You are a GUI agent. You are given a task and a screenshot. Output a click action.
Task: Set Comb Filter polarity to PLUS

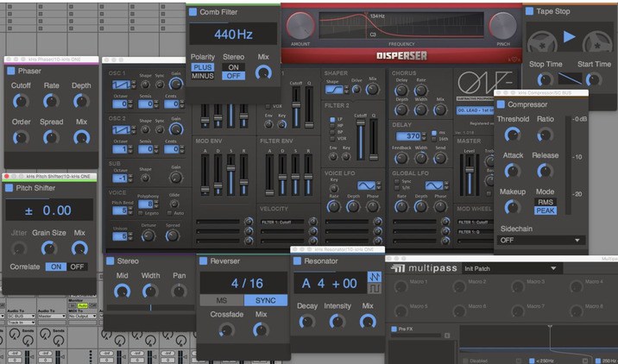click(x=203, y=67)
